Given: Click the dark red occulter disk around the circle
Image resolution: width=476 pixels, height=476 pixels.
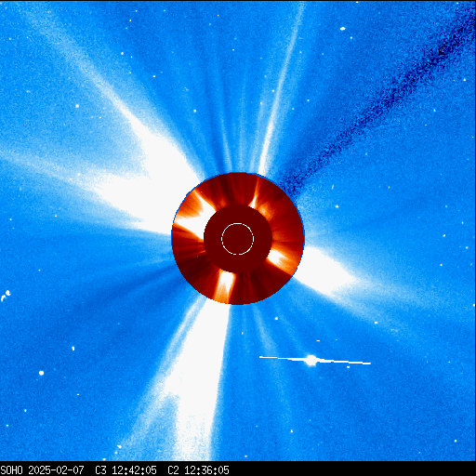Looking at the screenshot, I should [238, 239].
